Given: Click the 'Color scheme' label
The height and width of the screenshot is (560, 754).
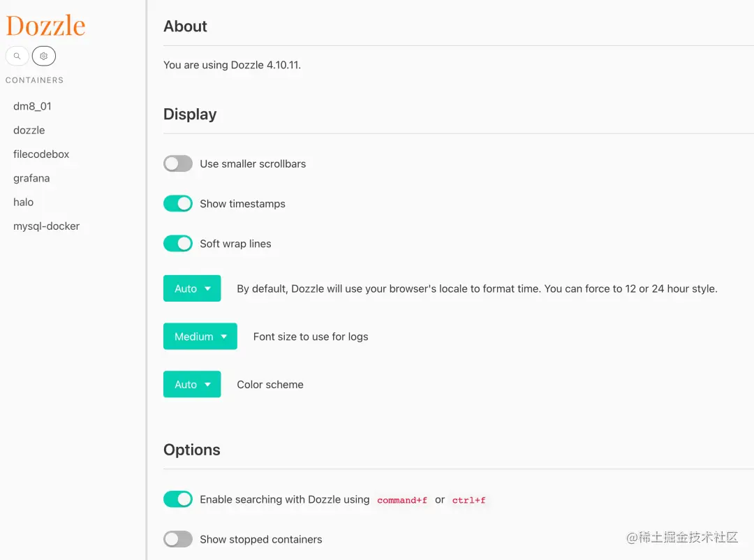Looking at the screenshot, I should (269, 385).
